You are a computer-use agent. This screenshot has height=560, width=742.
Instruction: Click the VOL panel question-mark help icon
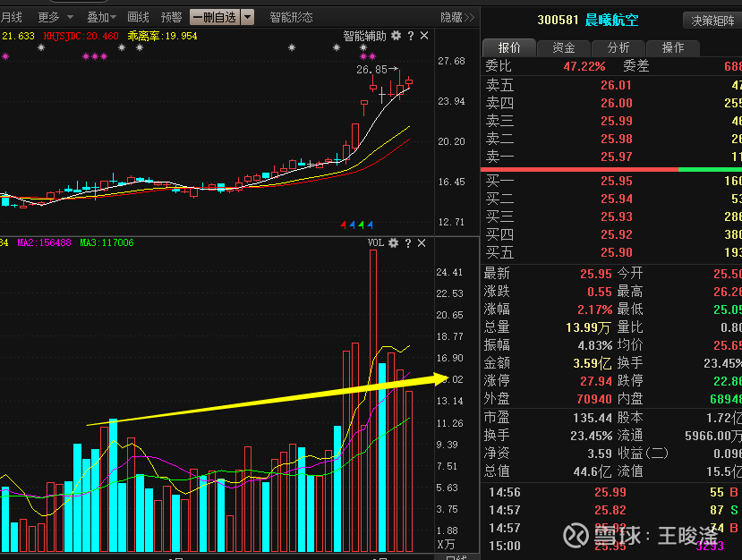(x=408, y=243)
